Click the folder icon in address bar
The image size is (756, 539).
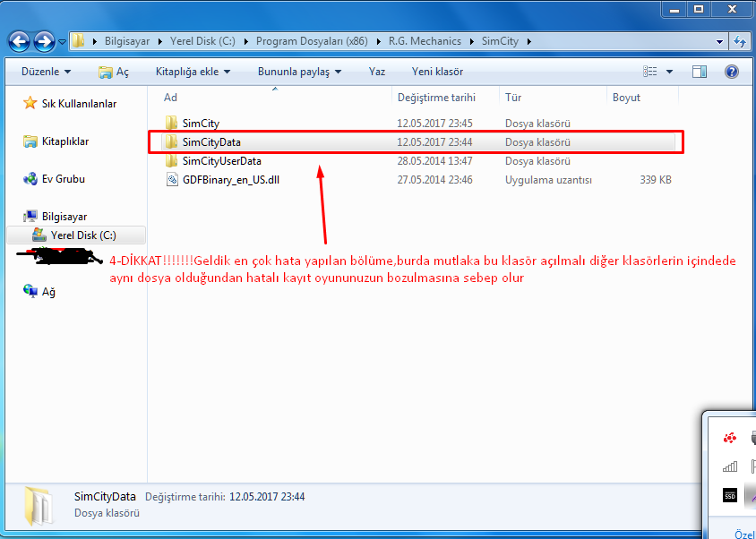pyautogui.click(x=79, y=41)
